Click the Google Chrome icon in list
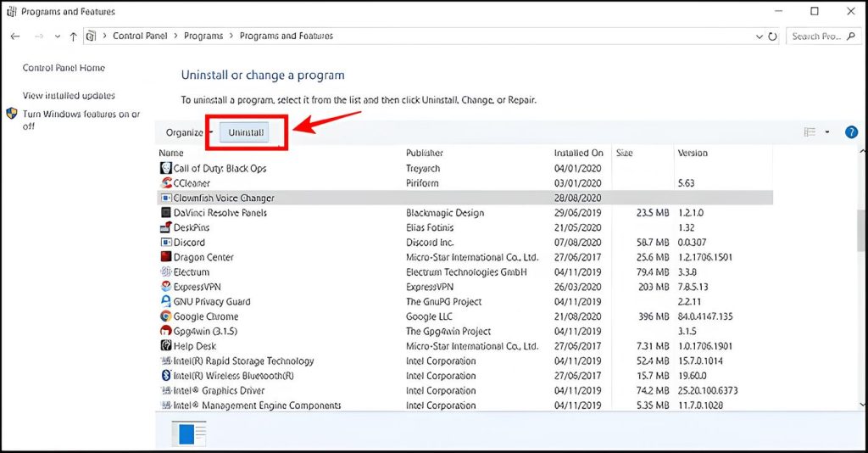 tap(166, 316)
